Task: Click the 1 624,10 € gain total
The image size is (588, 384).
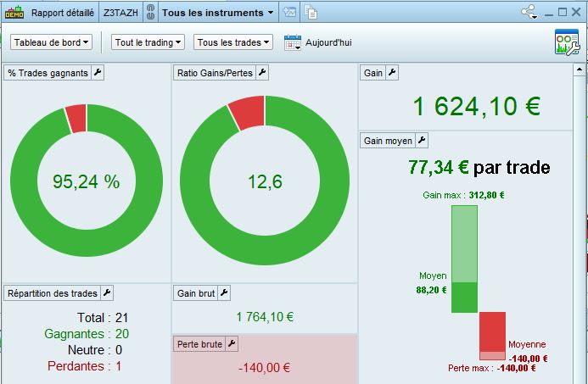Action: (477, 106)
